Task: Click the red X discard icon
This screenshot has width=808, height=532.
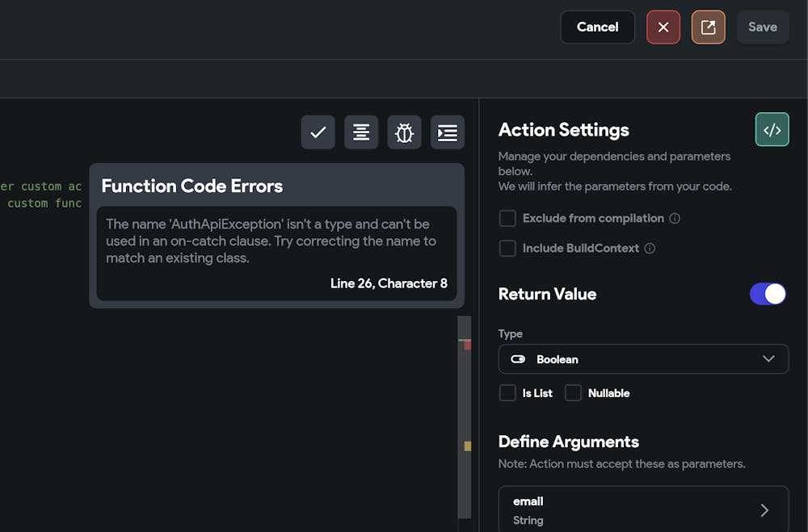Action: click(x=663, y=27)
